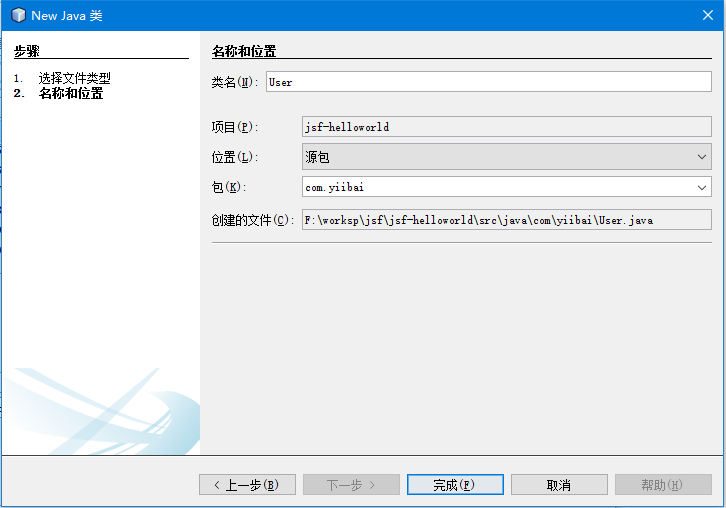Open the location dropdown showing 源包
This screenshot has height=508, width=726.
[x=507, y=157]
